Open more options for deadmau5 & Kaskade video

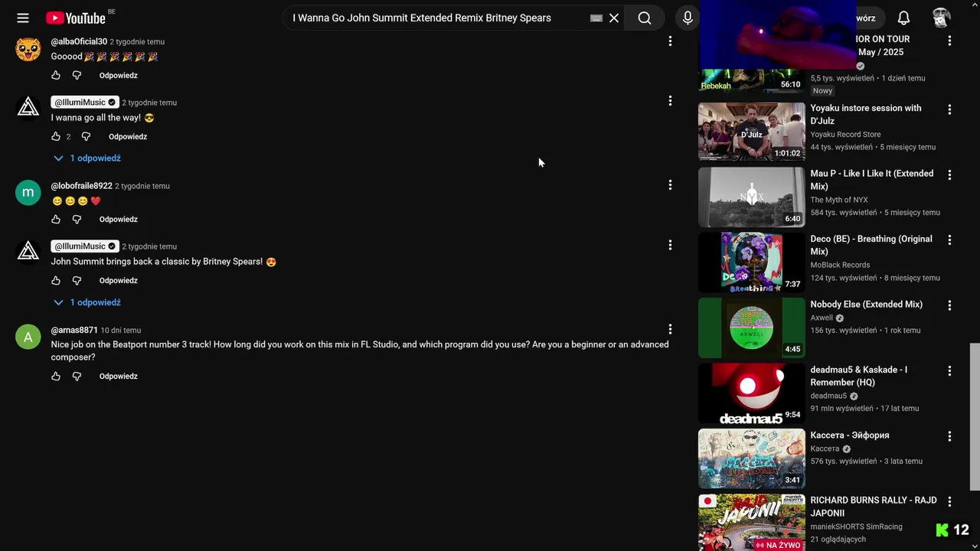pos(949,370)
